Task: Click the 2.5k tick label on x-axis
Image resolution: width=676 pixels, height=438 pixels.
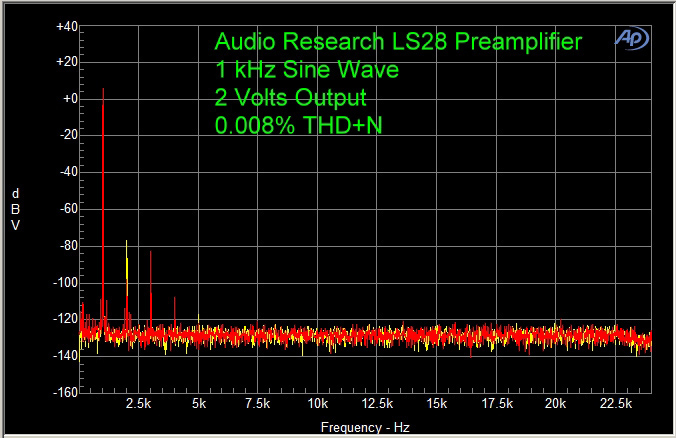Action: click(138, 404)
